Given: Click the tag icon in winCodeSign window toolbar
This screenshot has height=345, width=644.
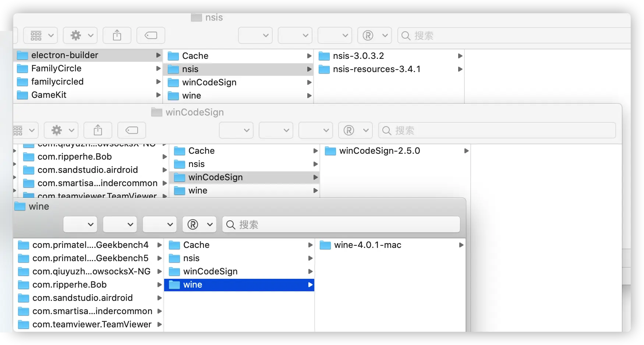Looking at the screenshot, I should pyautogui.click(x=132, y=130).
